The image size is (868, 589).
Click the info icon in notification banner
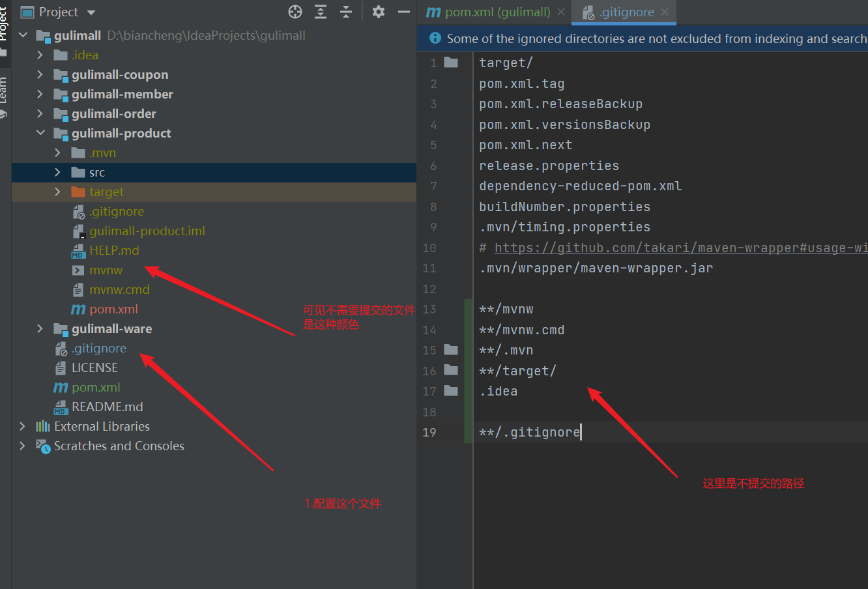(435, 38)
